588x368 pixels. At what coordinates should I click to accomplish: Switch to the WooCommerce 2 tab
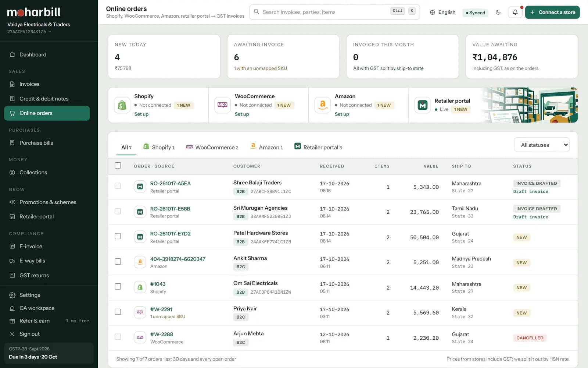[x=212, y=147]
